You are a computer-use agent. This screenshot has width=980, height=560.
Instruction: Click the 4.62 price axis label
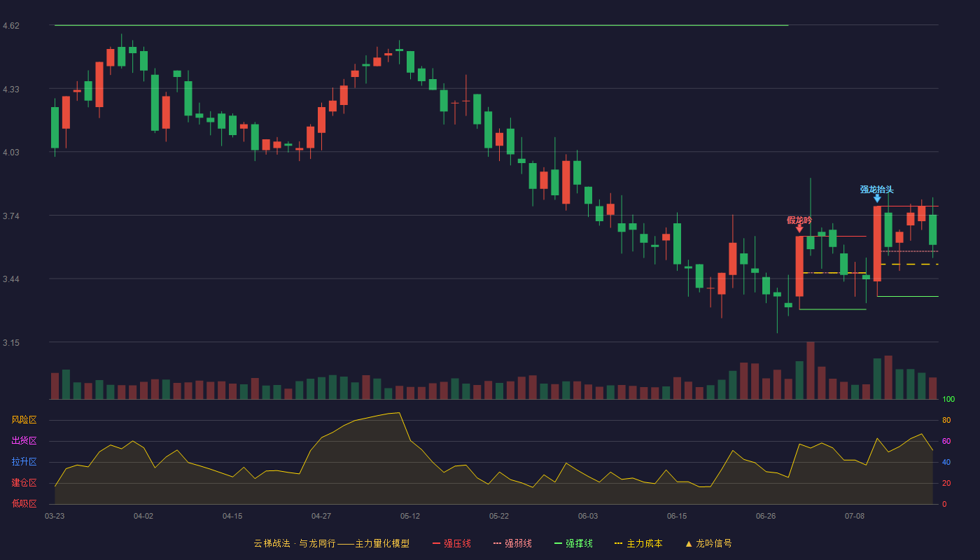coord(11,26)
